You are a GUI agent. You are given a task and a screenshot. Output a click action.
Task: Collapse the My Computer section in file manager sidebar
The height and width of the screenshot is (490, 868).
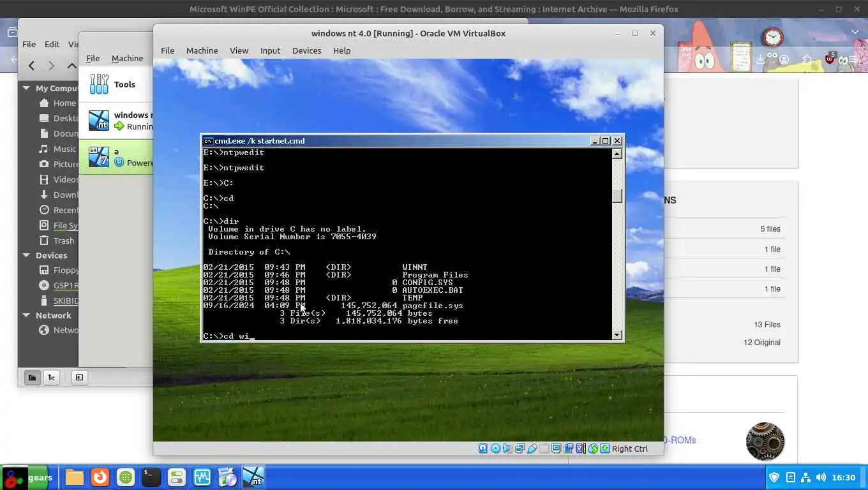(26, 88)
